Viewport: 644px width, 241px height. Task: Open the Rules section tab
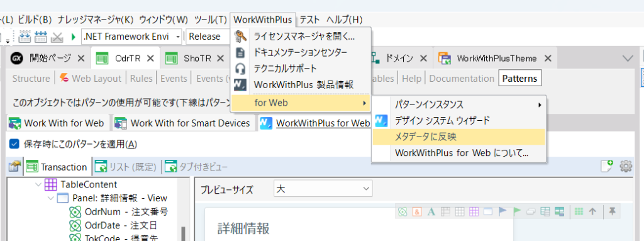point(142,79)
